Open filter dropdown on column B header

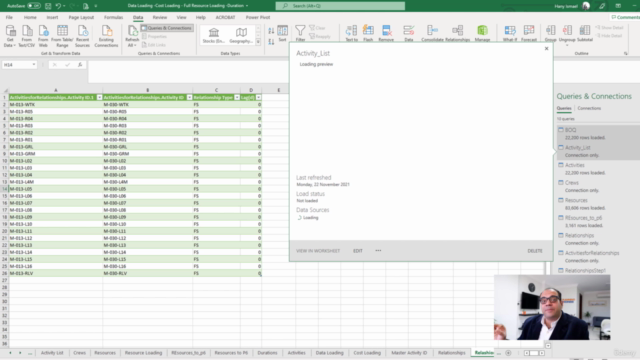click(189, 98)
